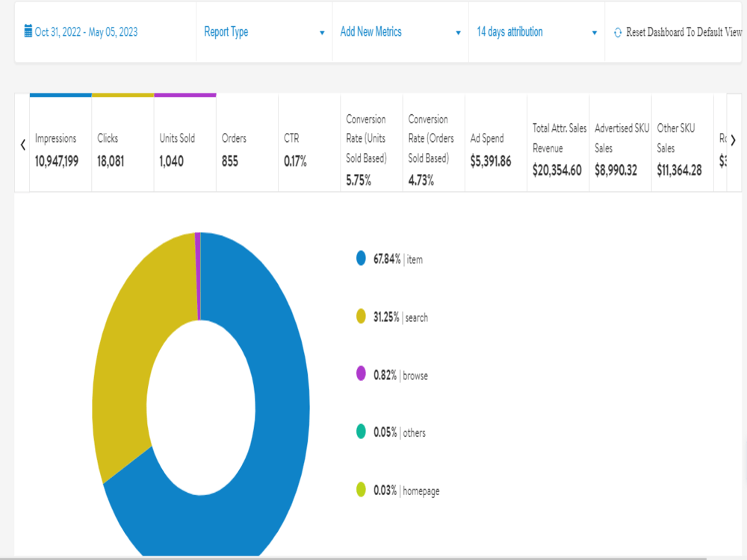Viewport: 747px width, 560px height.
Task: Select Conversion Rate (Units Sold Based) card
Action: point(372,143)
